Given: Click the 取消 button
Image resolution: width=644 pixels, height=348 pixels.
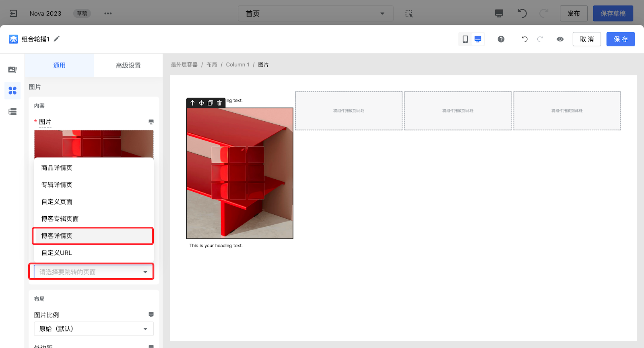Looking at the screenshot, I should point(586,39).
